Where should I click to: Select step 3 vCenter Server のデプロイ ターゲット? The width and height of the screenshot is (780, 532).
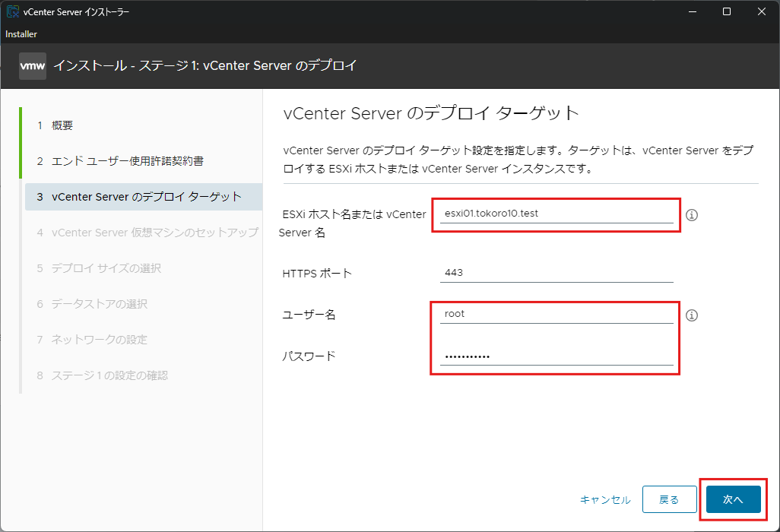click(144, 197)
